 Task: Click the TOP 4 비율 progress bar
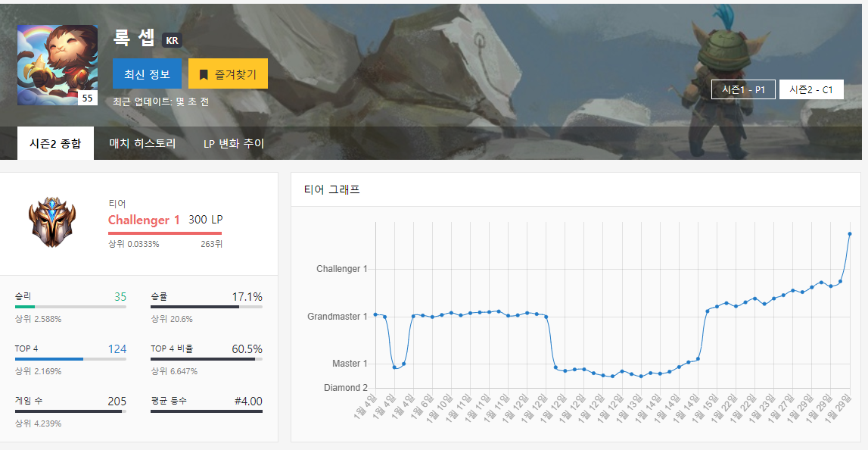(x=207, y=359)
